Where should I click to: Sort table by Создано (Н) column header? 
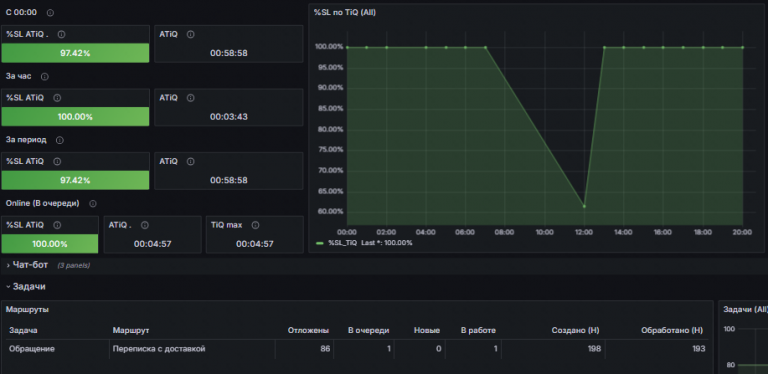click(x=576, y=330)
